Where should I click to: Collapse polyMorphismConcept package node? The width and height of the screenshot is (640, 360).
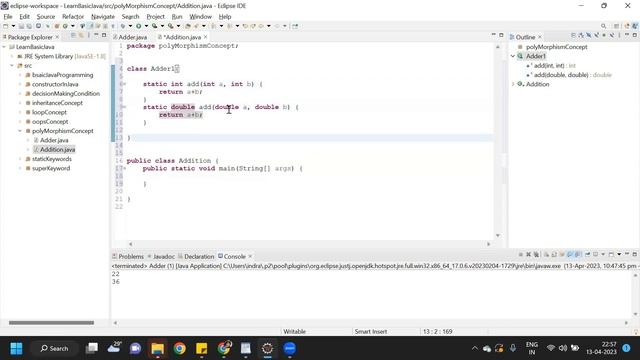click(20, 131)
